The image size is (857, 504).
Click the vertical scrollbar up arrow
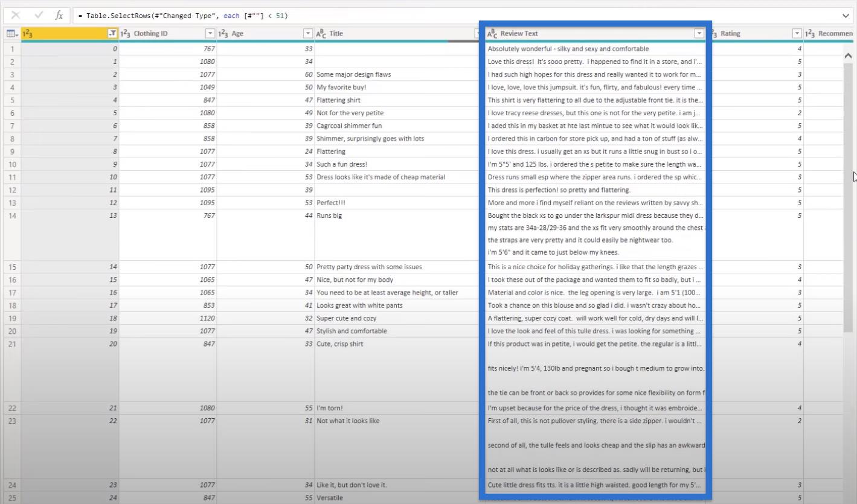coord(848,56)
